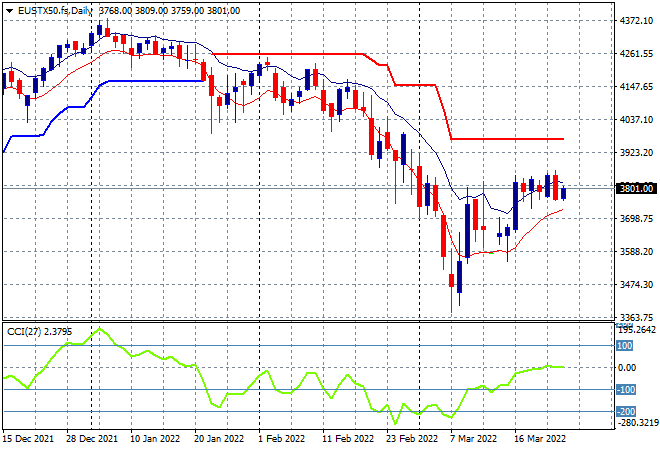This screenshot has height=450, width=660.
Task: Click the -280.3219 CCI scale minimum
Action: click(636, 422)
